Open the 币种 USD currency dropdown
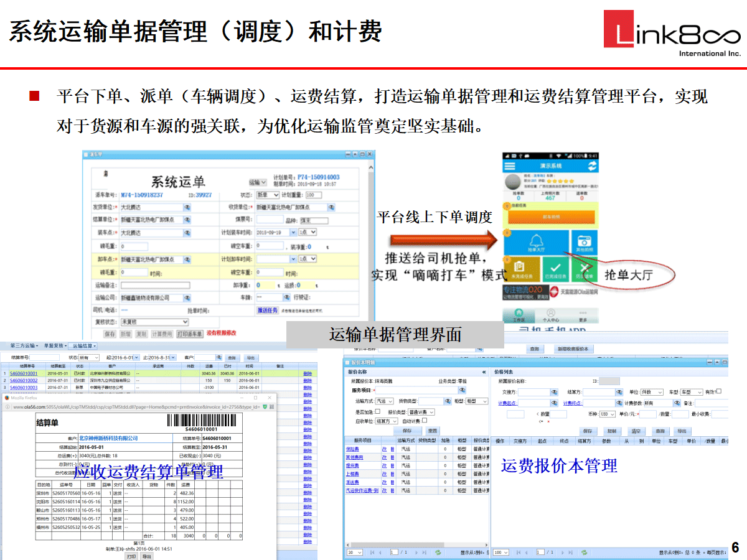The image size is (747, 560). 607,414
